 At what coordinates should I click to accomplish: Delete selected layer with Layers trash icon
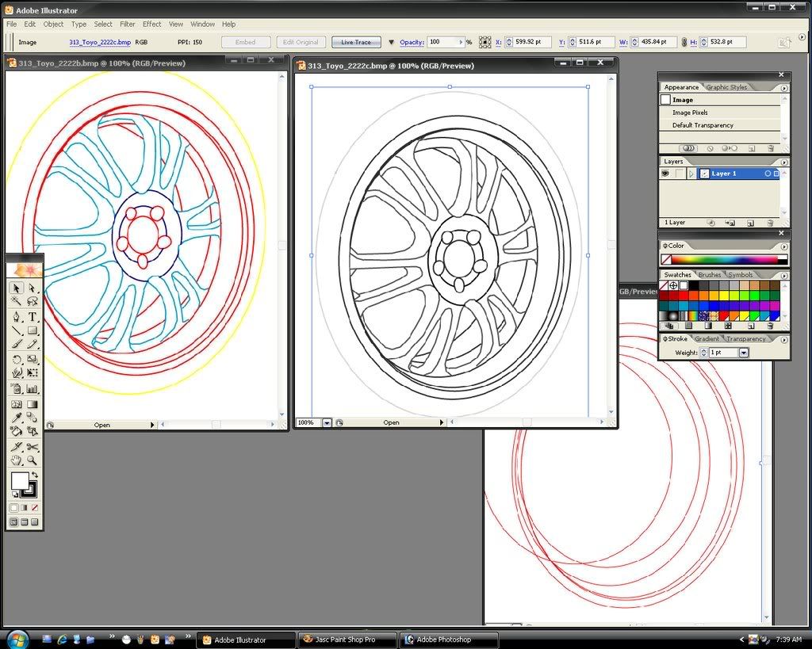(x=771, y=223)
